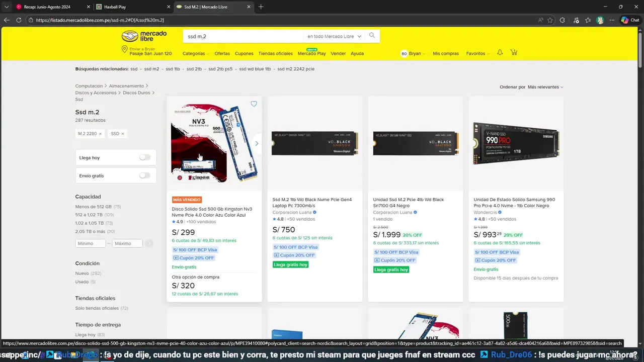Open the Cupones menu item
This screenshot has width=644, height=362.
pyautogui.click(x=244, y=53)
